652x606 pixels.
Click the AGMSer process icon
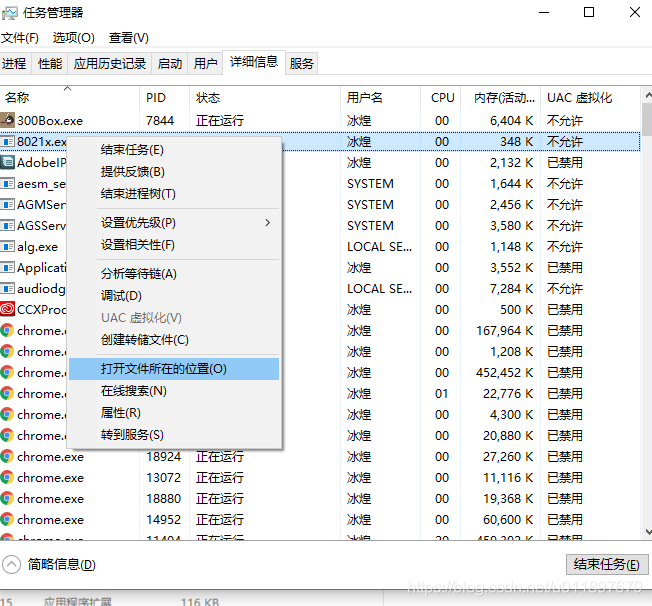7,204
